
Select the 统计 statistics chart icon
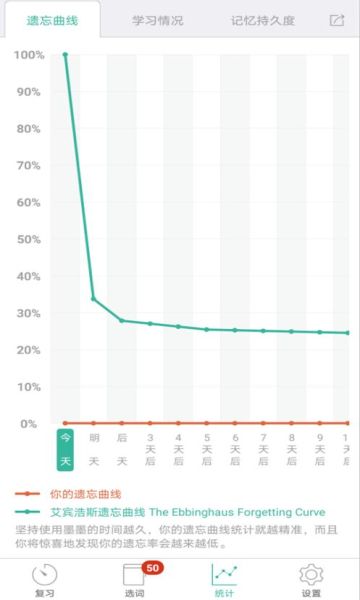pos(224,575)
